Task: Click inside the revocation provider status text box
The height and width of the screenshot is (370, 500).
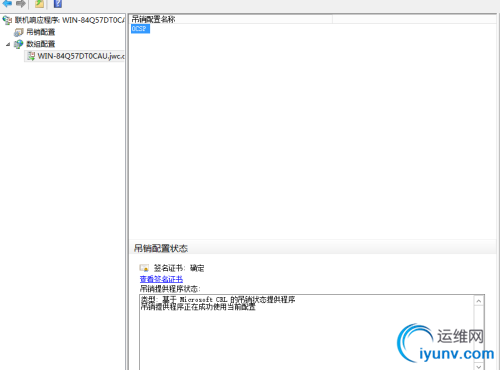Action: (307, 332)
